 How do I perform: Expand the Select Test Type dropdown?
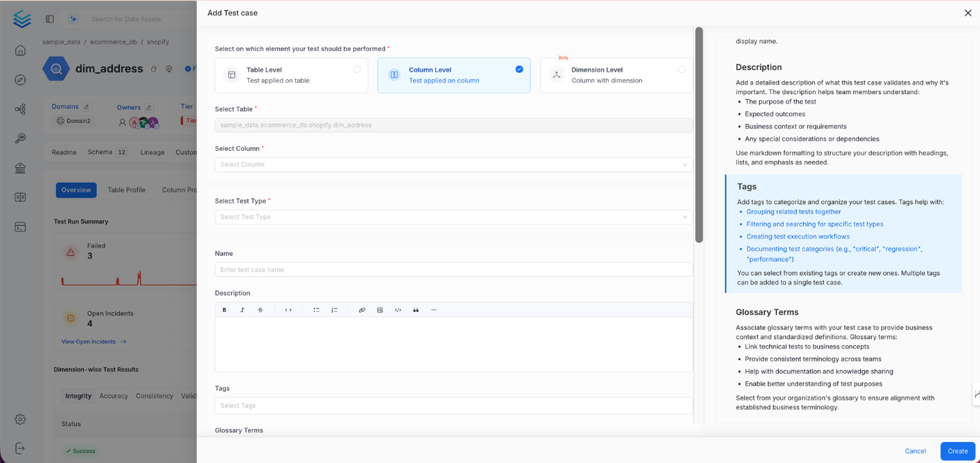tap(453, 216)
